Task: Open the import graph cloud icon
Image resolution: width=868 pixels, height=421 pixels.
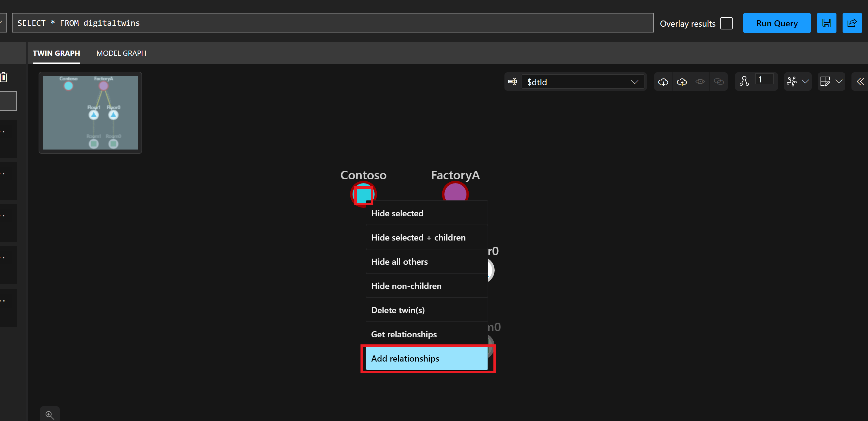Action: tap(663, 82)
